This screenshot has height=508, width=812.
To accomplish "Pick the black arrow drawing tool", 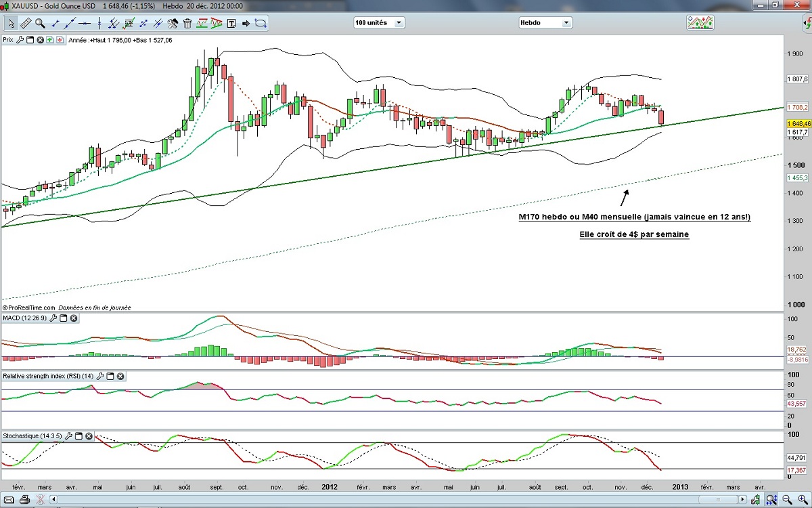I will pyautogui.click(x=246, y=23).
